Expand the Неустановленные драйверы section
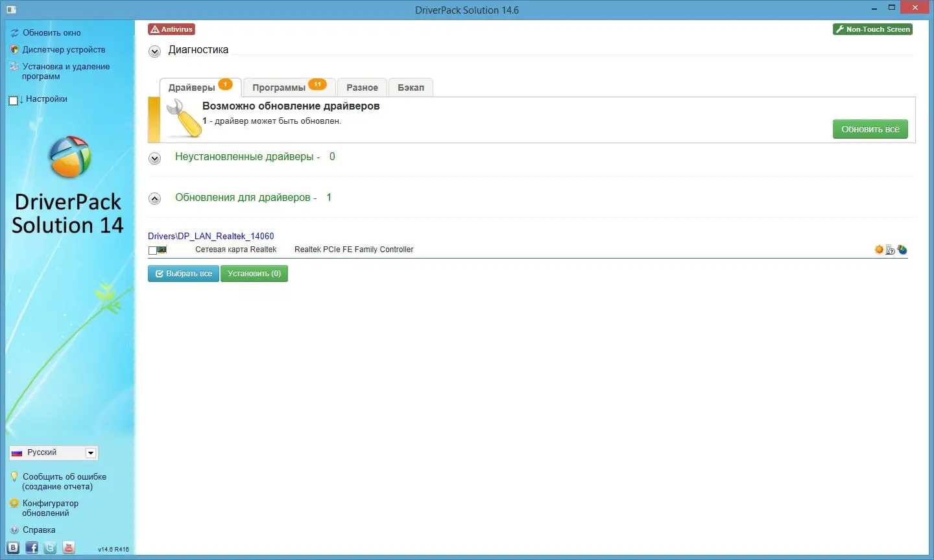 click(154, 158)
